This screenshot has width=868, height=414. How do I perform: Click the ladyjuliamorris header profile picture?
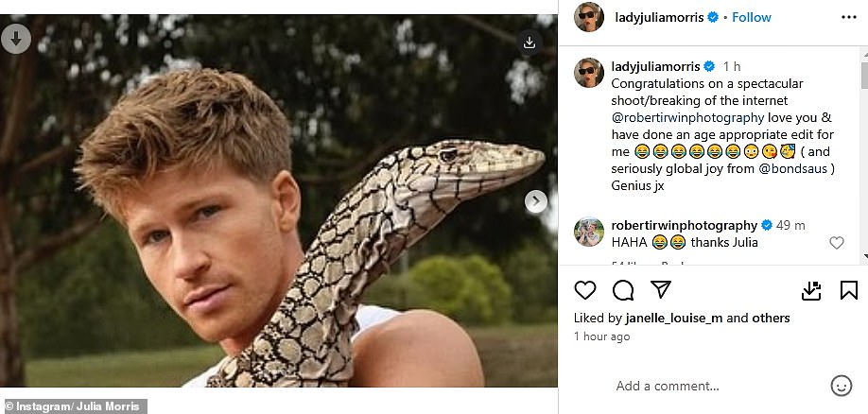pyautogui.click(x=589, y=17)
